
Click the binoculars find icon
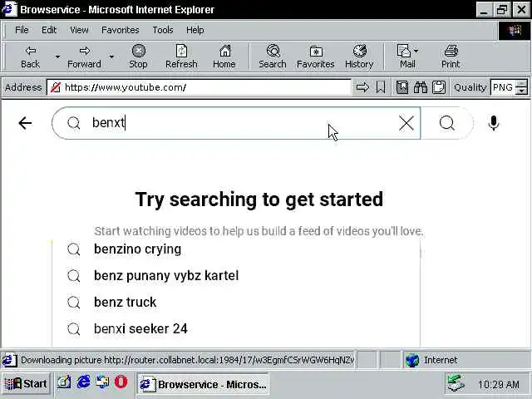point(421,87)
